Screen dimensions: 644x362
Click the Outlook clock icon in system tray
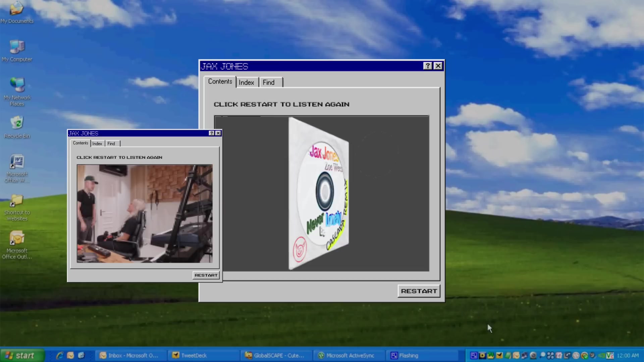coord(516,355)
